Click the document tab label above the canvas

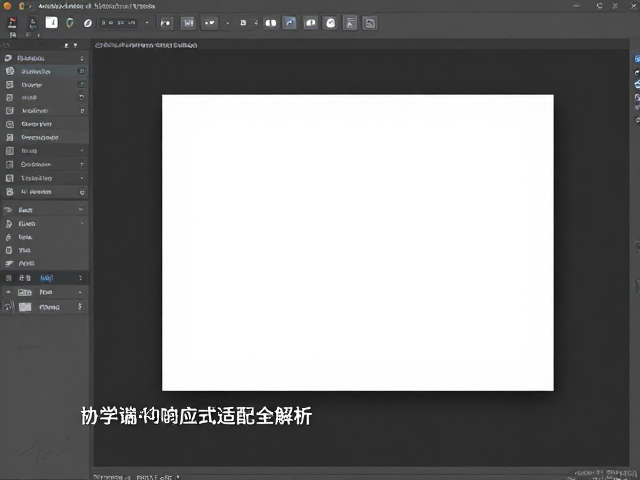click(146, 45)
